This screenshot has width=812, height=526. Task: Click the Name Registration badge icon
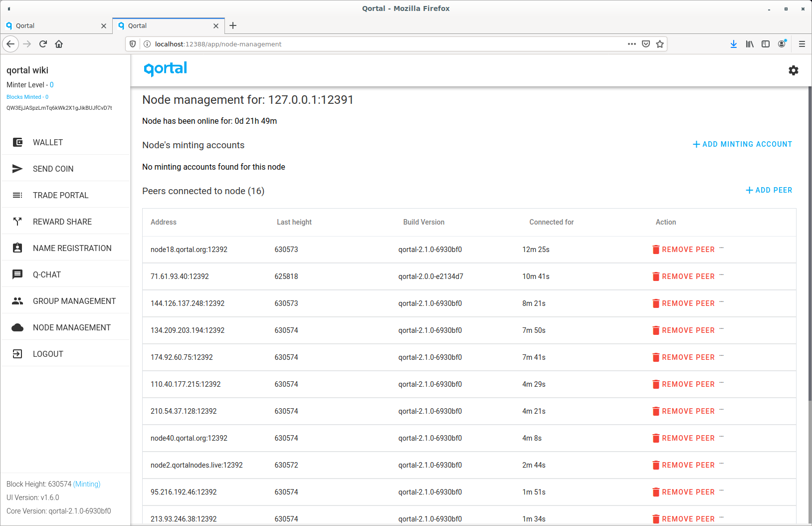point(17,248)
